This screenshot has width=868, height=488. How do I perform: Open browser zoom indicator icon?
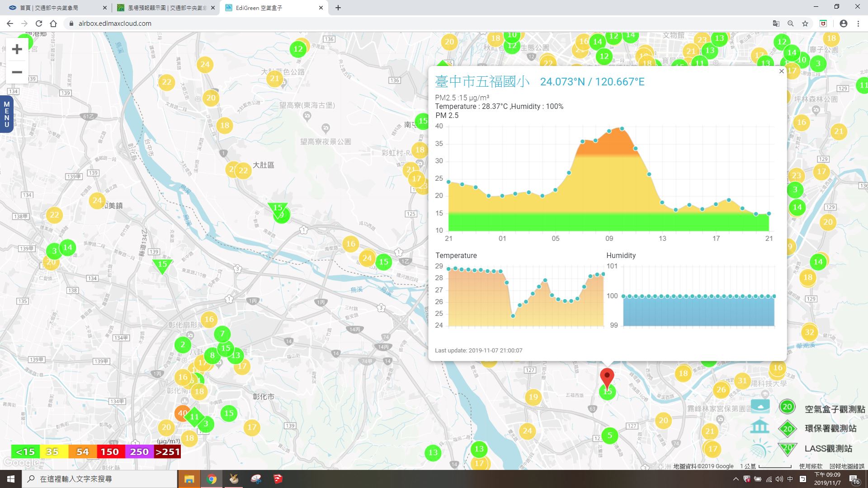coord(791,23)
